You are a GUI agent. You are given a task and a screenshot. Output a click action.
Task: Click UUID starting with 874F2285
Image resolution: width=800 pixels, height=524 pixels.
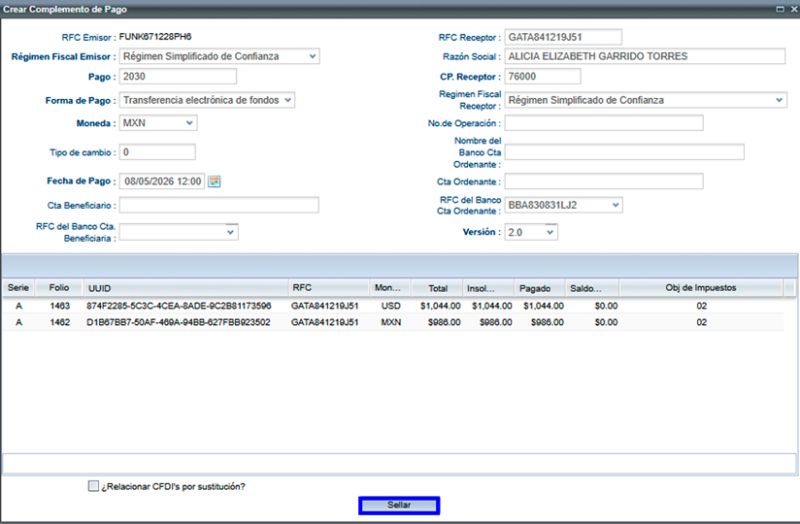coord(179,306)
